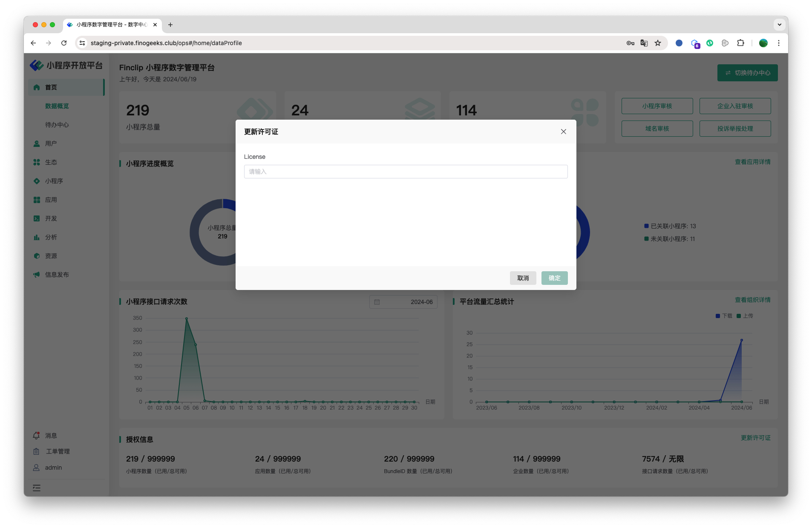
Task: Click the 开发 terminal icon in sidebar
Action: click(37, 218)
